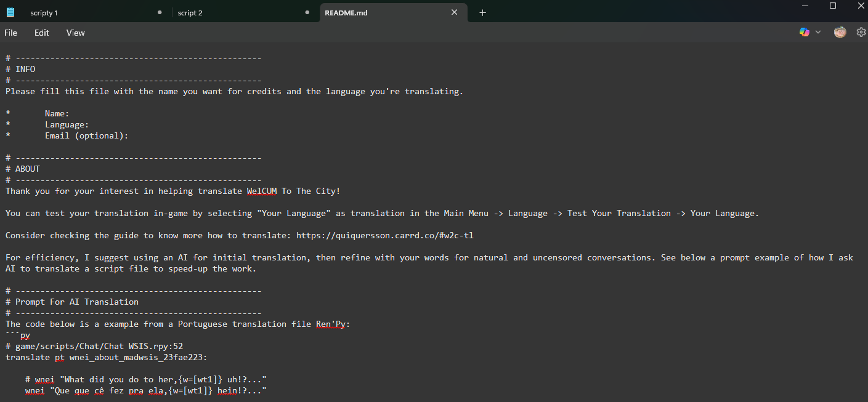Click the 'For efficiency, I suggest' line

click(429, 257)
